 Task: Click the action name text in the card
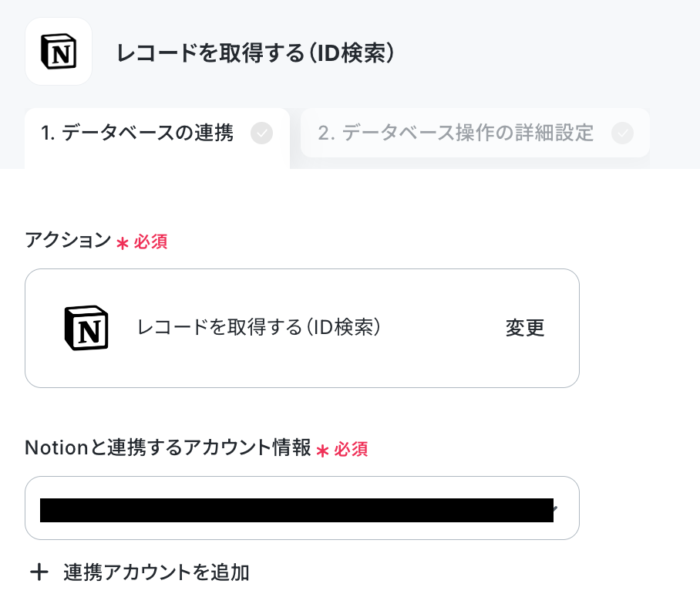click(x=259, y=327)
